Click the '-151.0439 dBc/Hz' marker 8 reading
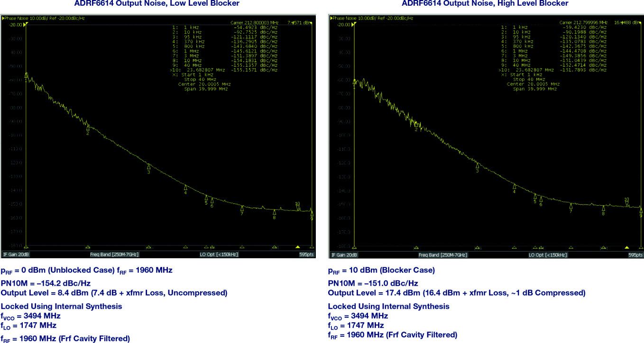Viewport: 644px width, 343px height. coord(583,60)
